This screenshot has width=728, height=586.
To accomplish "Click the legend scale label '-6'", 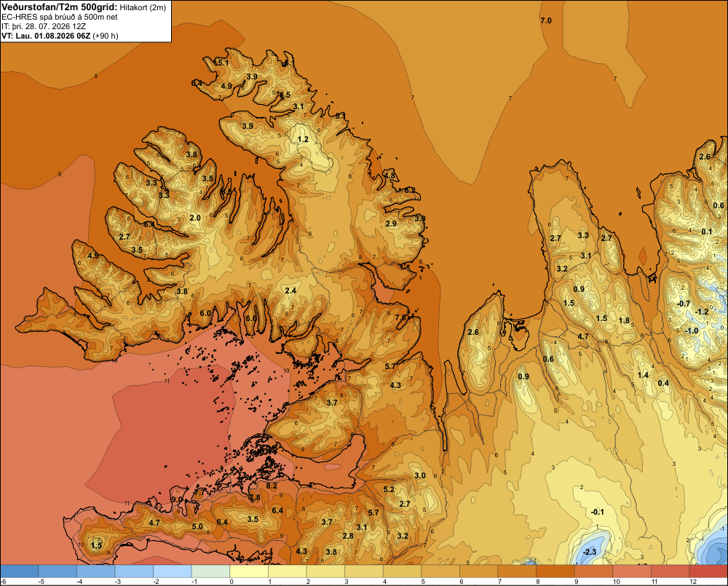I will point(3,582).
